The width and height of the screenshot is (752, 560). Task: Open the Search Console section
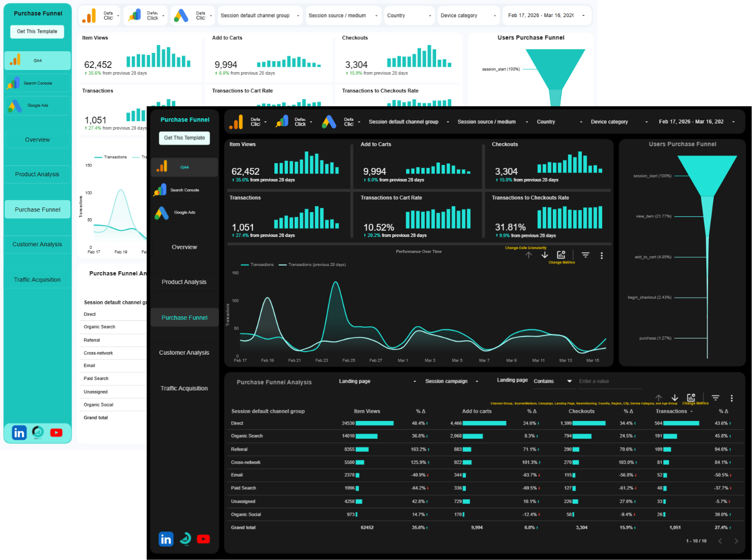[x=184, y=189]
